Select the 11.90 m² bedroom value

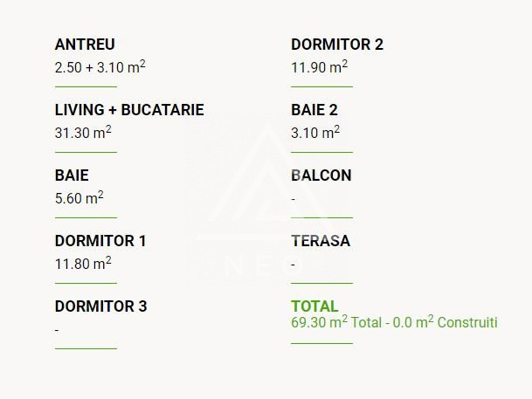point(319,66)
